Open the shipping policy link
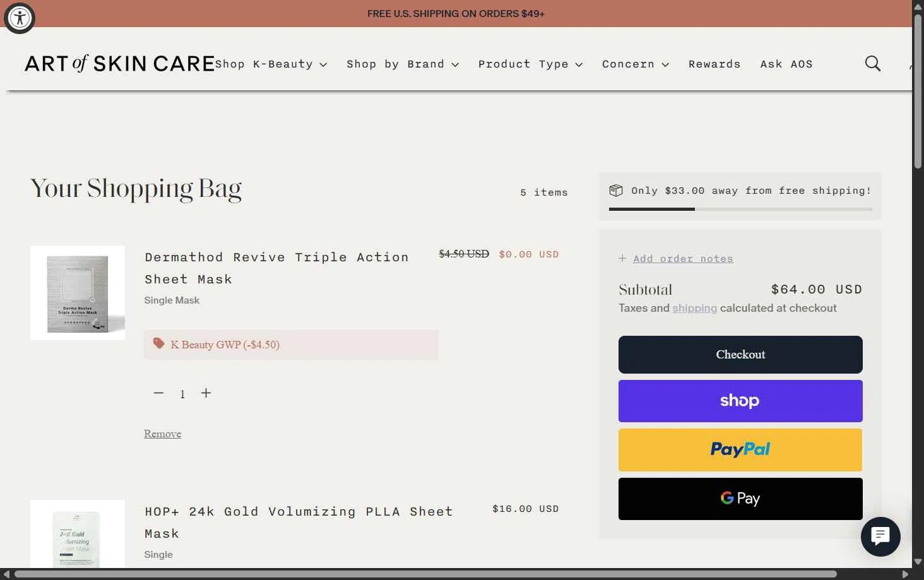The height and width of the screenshot is (580, 924). (x=694, y=308)
